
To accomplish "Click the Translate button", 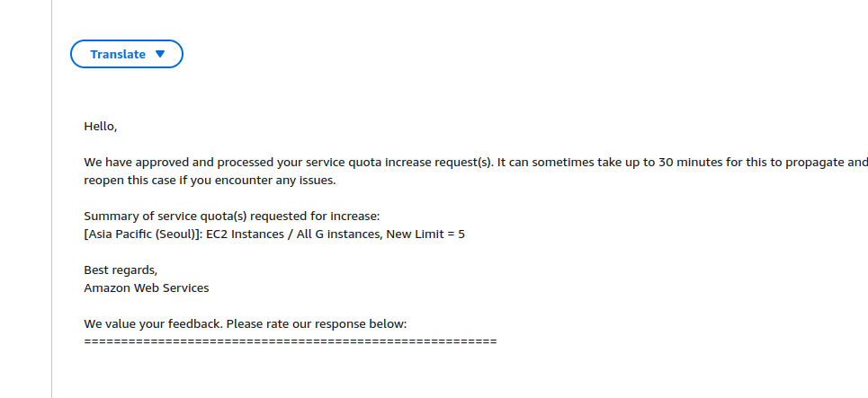I will [127, 54].
